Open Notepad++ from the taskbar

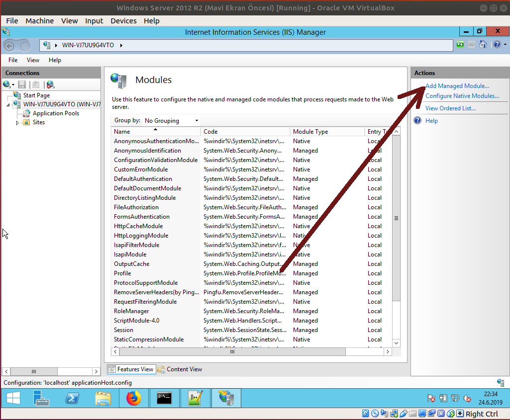click(195, 398)
